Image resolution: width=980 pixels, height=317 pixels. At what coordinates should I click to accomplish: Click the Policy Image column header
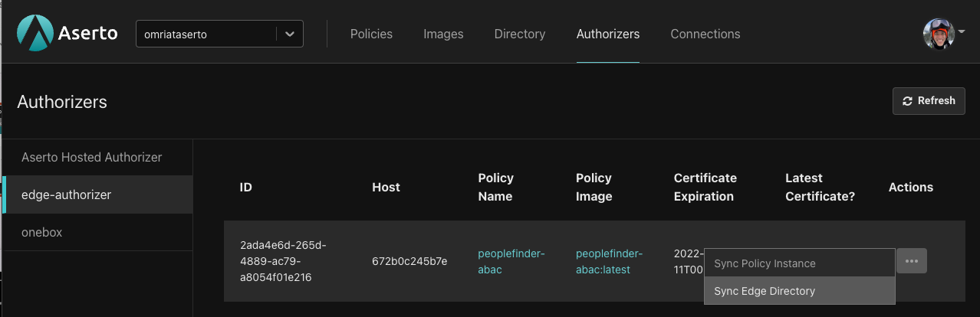[x=594, y=187]
